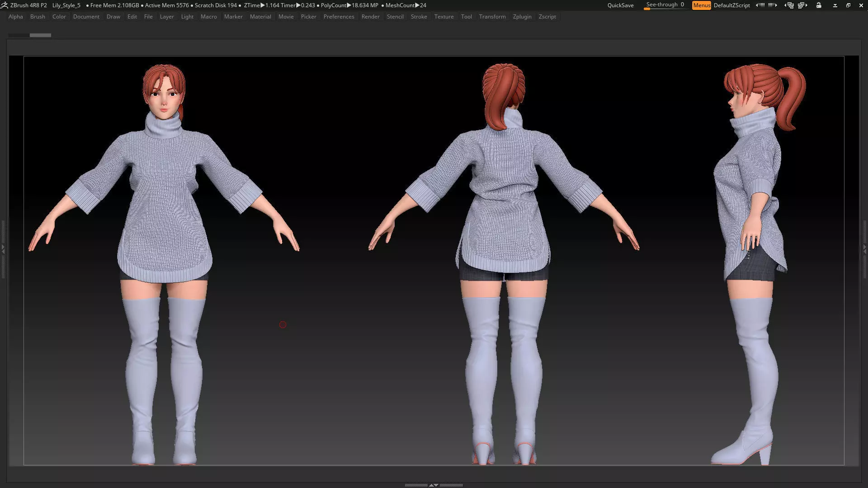Open the Document menu

pyautogui.click(x=86, y=17)
